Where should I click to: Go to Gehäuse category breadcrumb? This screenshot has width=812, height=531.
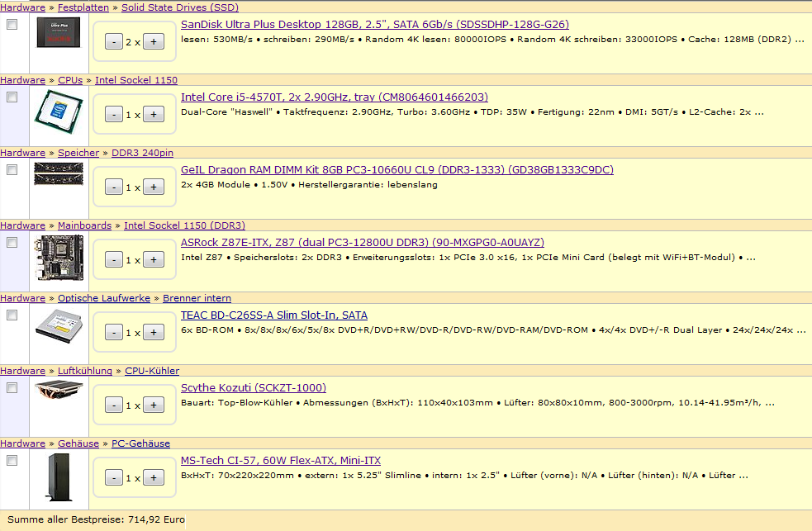click(x=78, y=443)
